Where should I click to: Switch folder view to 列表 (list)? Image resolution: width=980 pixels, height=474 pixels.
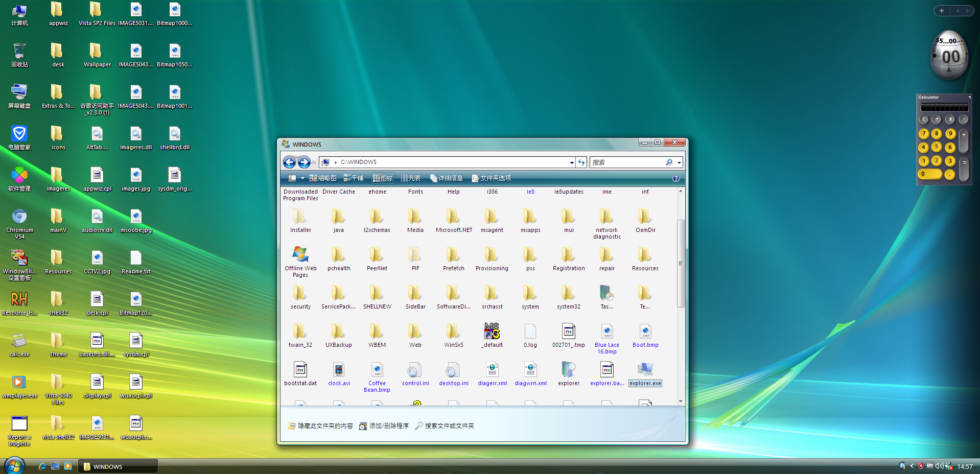(411, 178)
